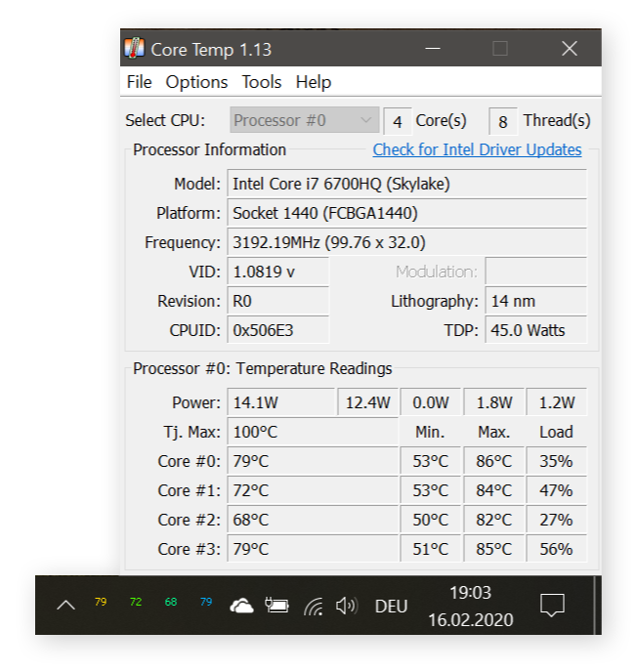Click the thread count box showing 8
637x672 pixels.
(x=503, y=121)
